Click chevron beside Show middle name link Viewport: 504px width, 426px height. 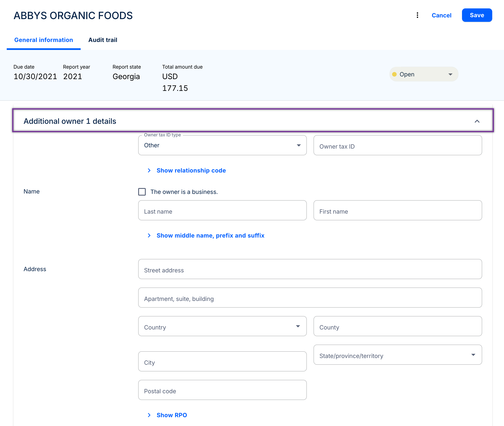[149, 235]
